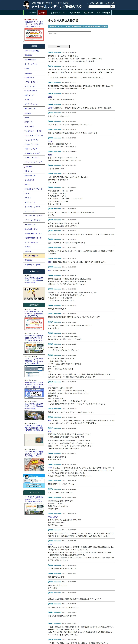This screenshot has height=644, width=138.
Task: Open the トラストレンディング事件 article link
Action: pos(34,361)
